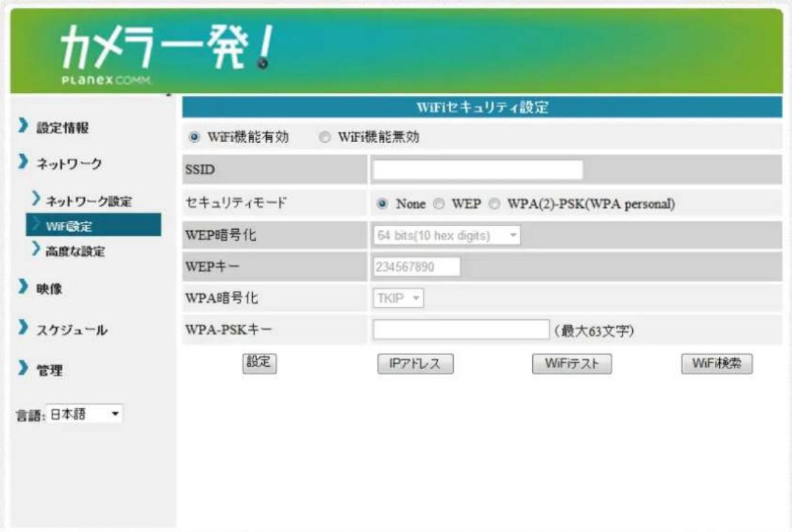Go to ネットワーク設定 submenu
Screen dimensions: 792x532
pos(89,201)
